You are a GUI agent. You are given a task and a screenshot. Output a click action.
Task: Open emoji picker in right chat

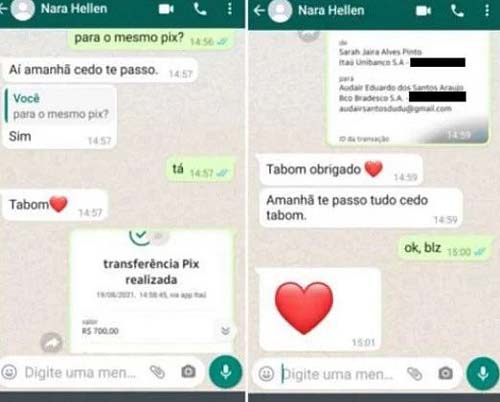pos(266,374)
